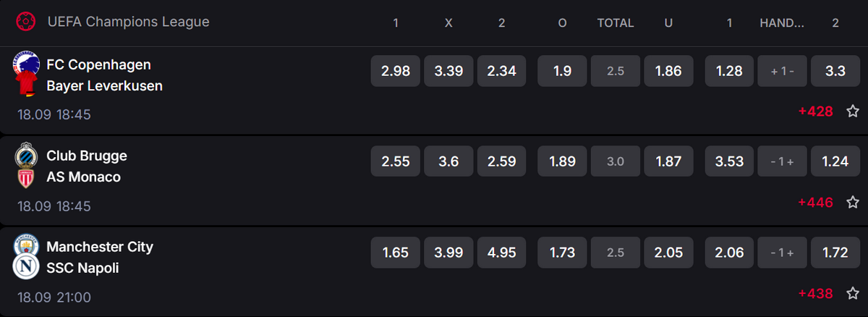Favorite the Club Brugge vs Monaco match star
The height and width of the screenshot is (317, 868).
(853, 203)
